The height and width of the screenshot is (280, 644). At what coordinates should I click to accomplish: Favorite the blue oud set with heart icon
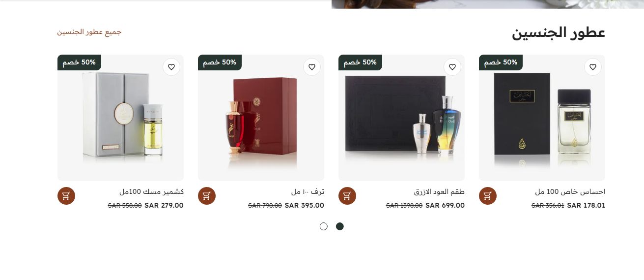point(452,67)
